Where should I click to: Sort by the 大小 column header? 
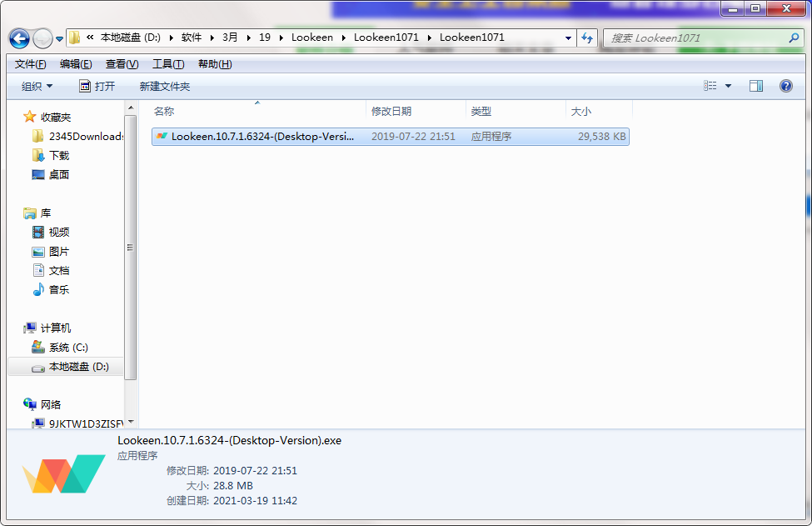pyautogui.click(x=599, y=112)
